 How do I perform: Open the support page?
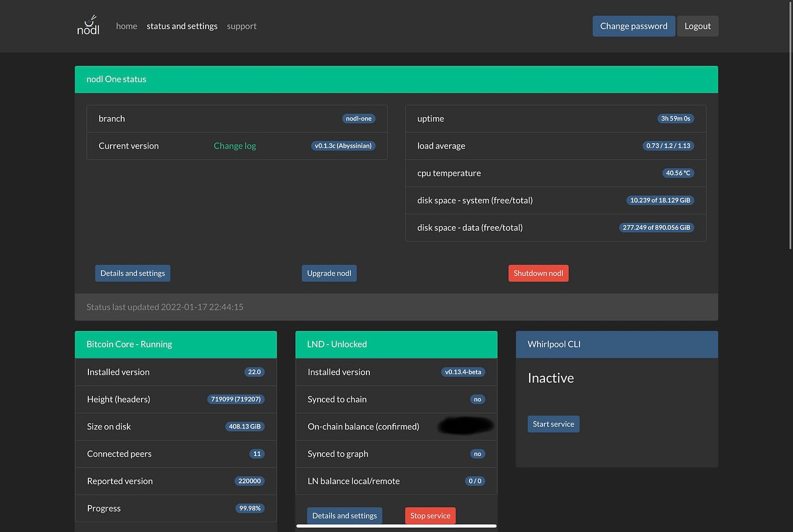click(x=241, y=26)
